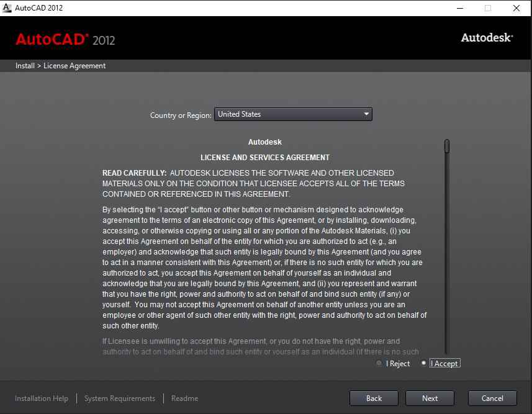The height and width of the screenshot is (414, 532).
Task: Open the Country or Region dropdown
Action: (292, 114)
